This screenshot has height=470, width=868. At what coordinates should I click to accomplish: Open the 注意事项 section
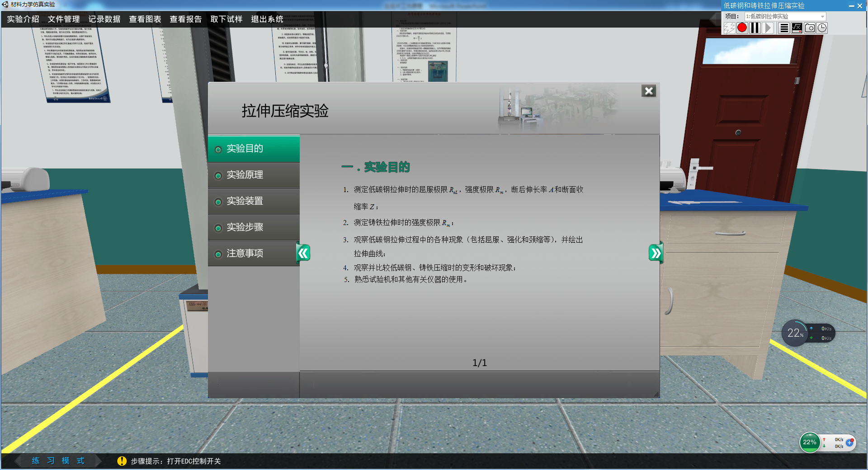point(254,254)
